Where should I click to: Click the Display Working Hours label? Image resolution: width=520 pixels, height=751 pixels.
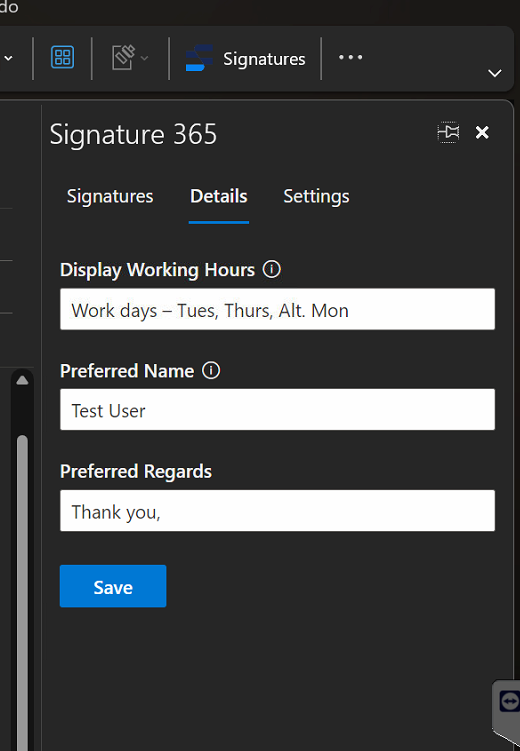click(158, 270)
